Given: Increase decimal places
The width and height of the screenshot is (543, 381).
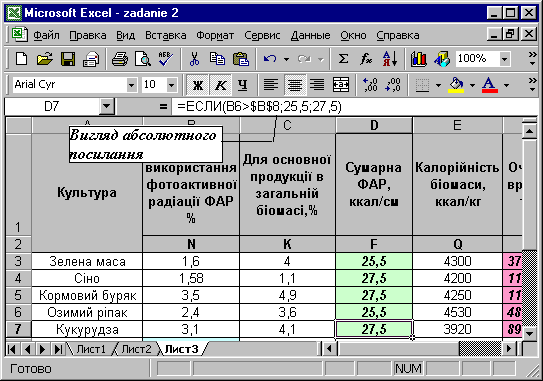Looking at the screenshot, I should coord(370,85).
